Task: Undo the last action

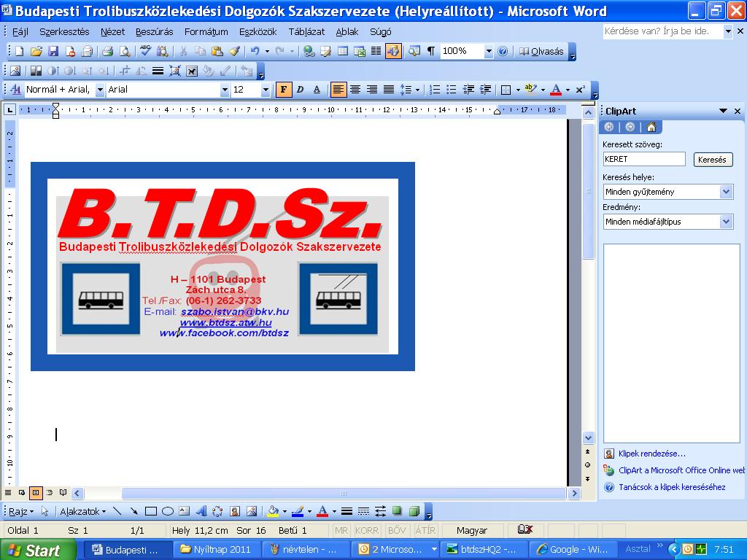Action: click(x=255, y=51)
